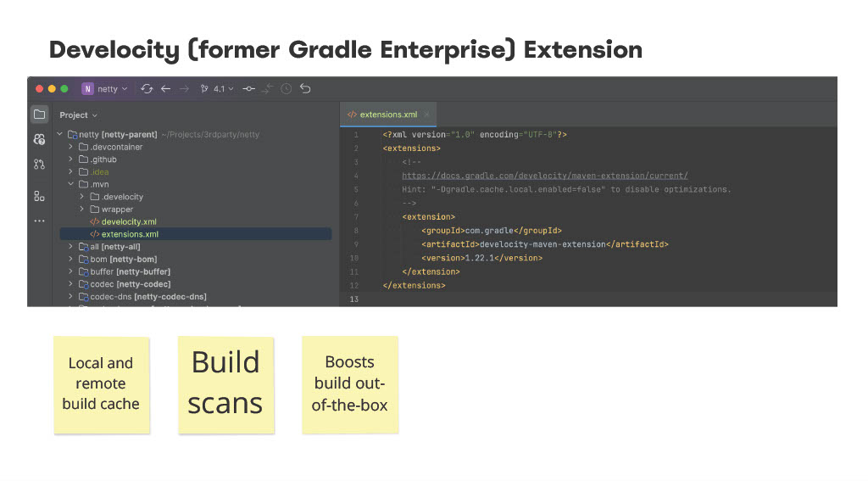Open the Commit tool window icon

[x=39, y=139]
